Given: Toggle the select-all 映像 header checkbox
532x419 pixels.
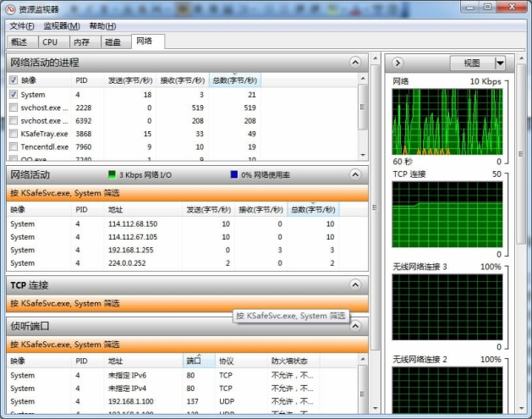Looking at the screenshot, I should pos(14,80).
